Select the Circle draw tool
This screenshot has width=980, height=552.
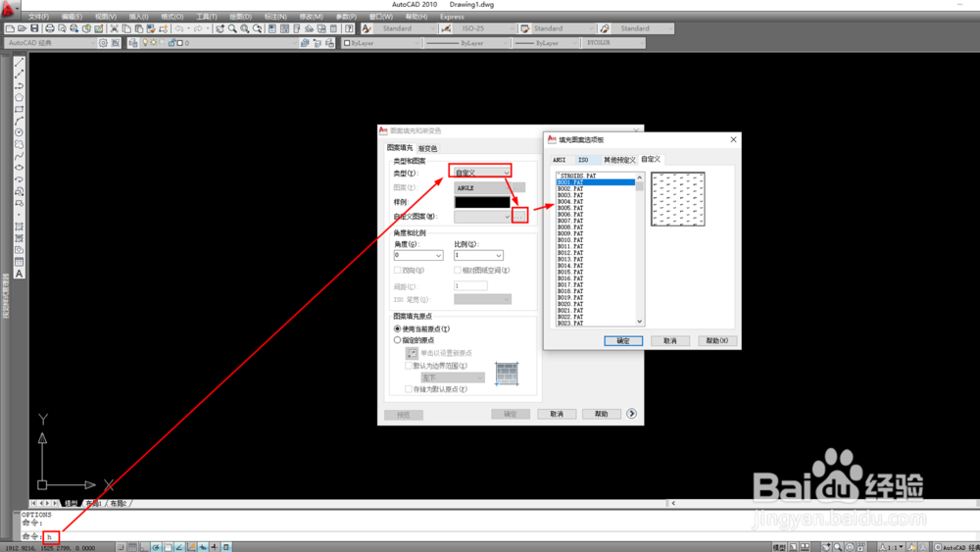point(19,132)
